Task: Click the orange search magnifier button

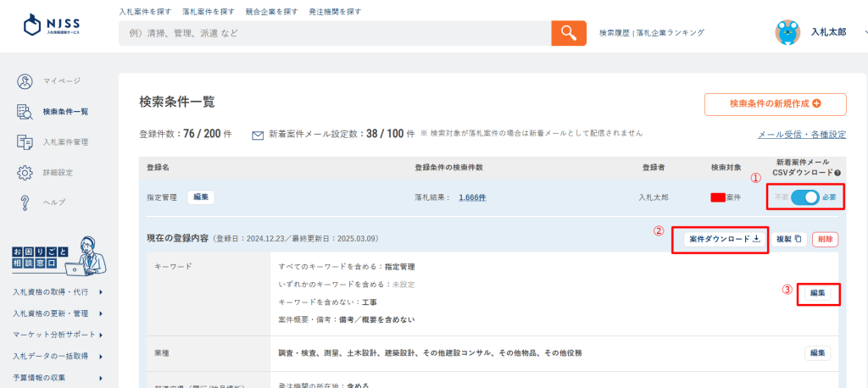Action: click(569, 33)
